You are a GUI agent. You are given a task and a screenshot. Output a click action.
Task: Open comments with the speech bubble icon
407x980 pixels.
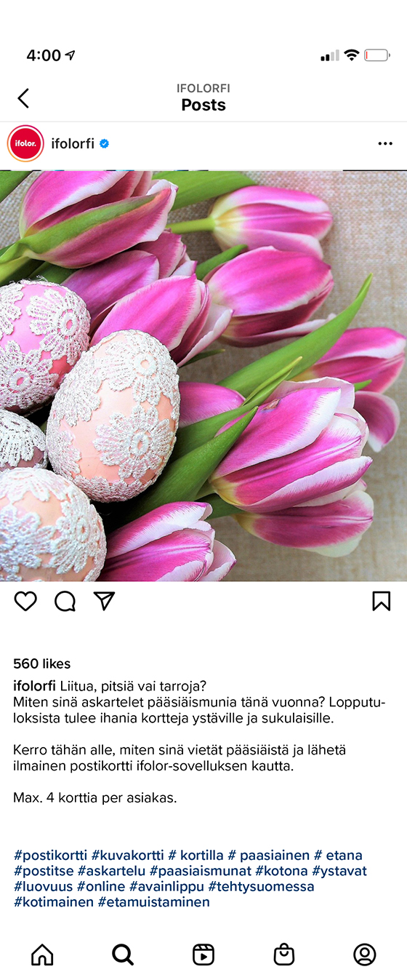pyautogui.click(x=65, y=601)
